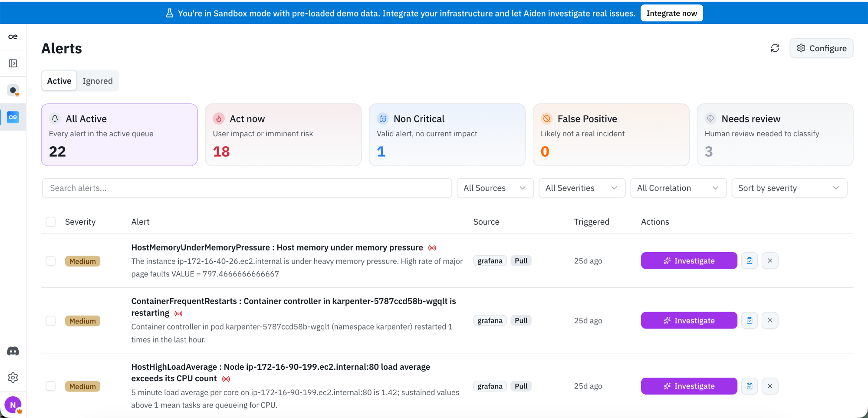The image size is (868, 418).
Task: Click the Integrate now button
Action: tap(671, 13)
